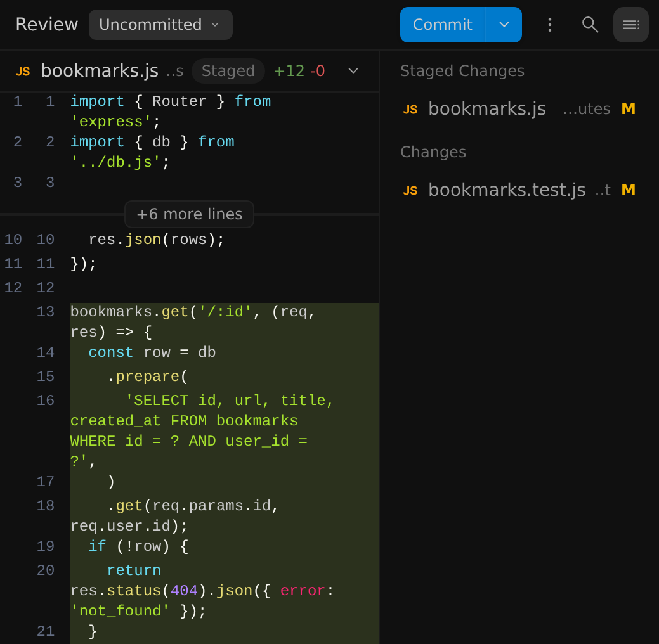Open the Uncommitted changes dropdown
659x644 pixels.
160,25
